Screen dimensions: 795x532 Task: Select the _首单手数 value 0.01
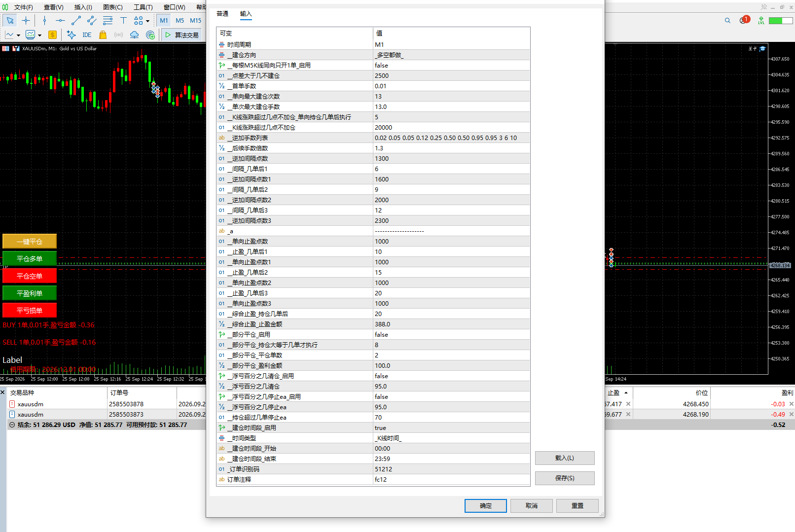point(451,86)
